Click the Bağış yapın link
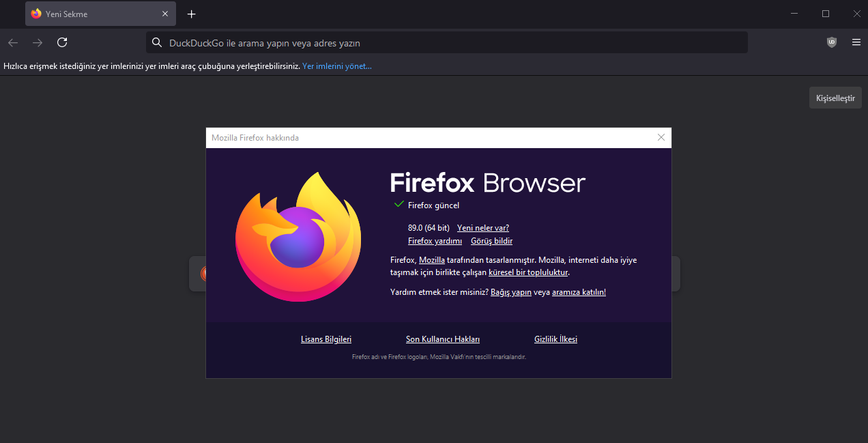The image size is (868, 443). (x=511, y=292)
